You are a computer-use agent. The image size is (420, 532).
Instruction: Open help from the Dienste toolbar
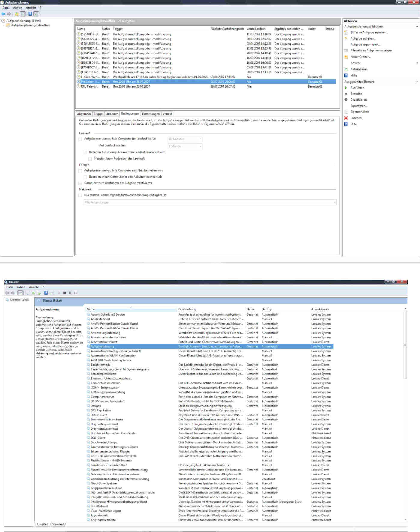pyautogui.click(x=46, y=293)
